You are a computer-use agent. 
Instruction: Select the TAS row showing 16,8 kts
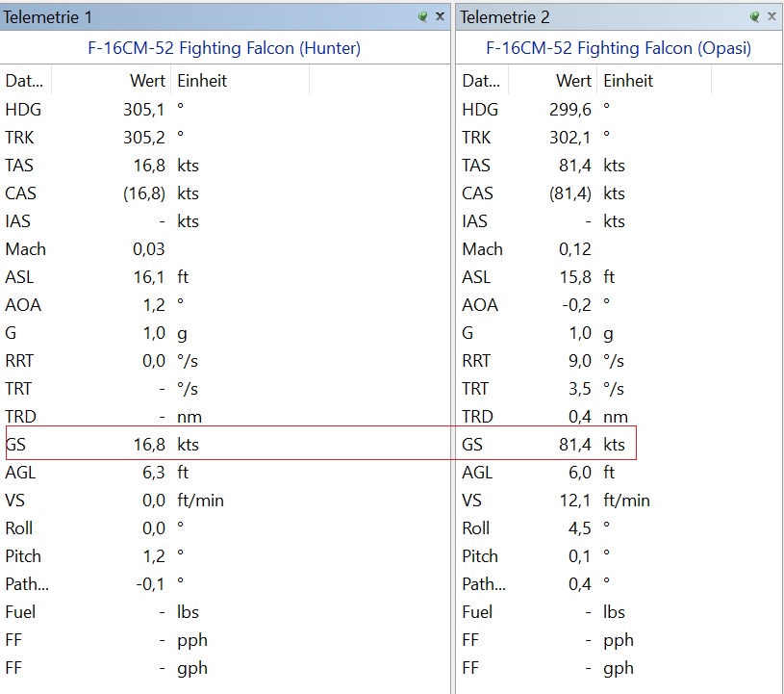click(x=225, y=166)
